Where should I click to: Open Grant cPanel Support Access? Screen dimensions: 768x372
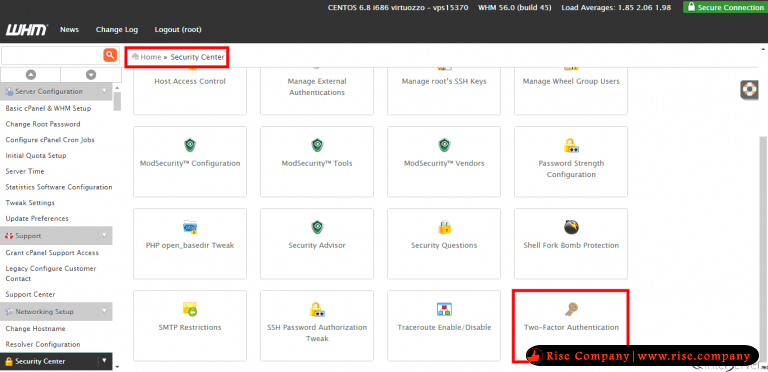tap(52, 253)
